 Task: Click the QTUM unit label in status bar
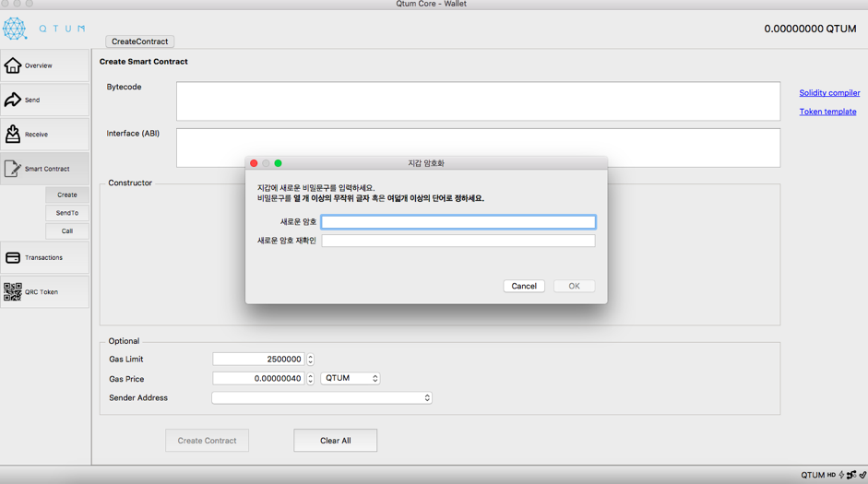813,475
